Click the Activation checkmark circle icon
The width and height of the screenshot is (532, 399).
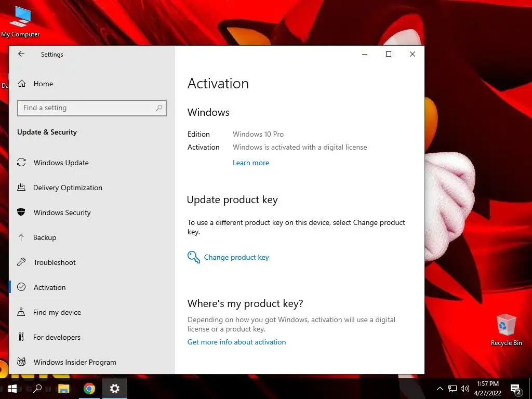coord(21,287)
